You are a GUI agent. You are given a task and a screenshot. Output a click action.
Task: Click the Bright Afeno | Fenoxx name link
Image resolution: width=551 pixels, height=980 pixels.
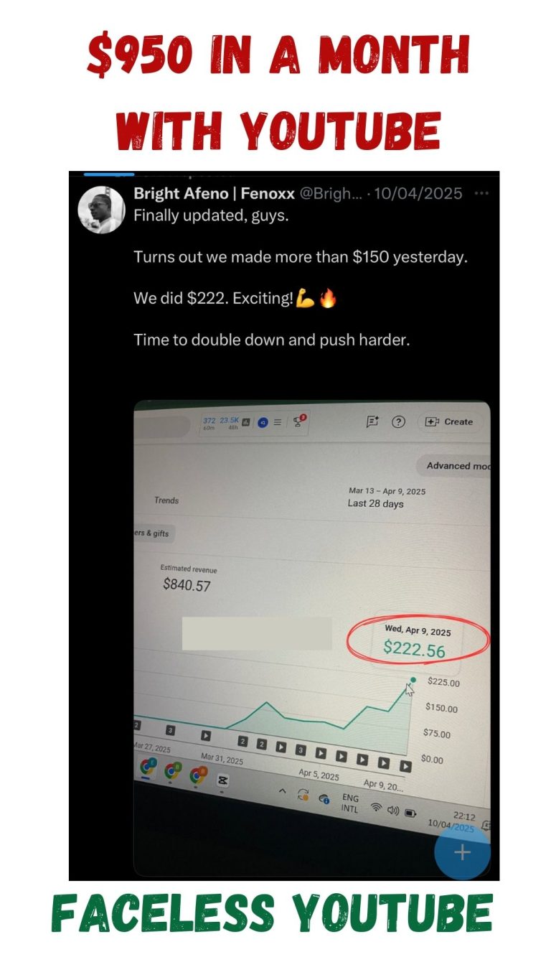coord(213,193)
